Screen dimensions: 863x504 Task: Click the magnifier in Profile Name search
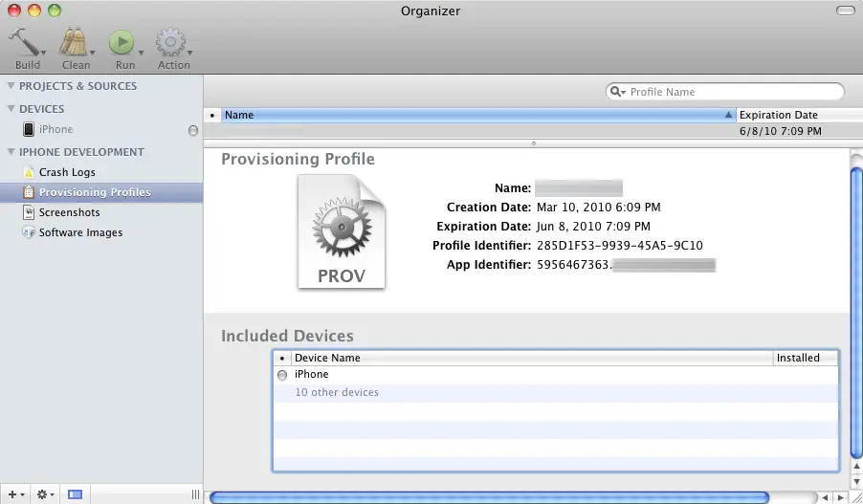618,92
